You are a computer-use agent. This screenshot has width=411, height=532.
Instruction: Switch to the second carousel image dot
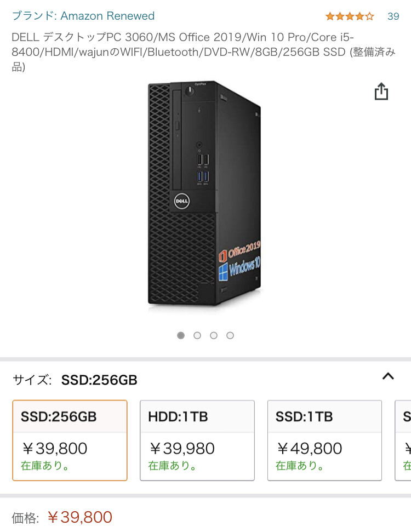[x=197, y=335]
